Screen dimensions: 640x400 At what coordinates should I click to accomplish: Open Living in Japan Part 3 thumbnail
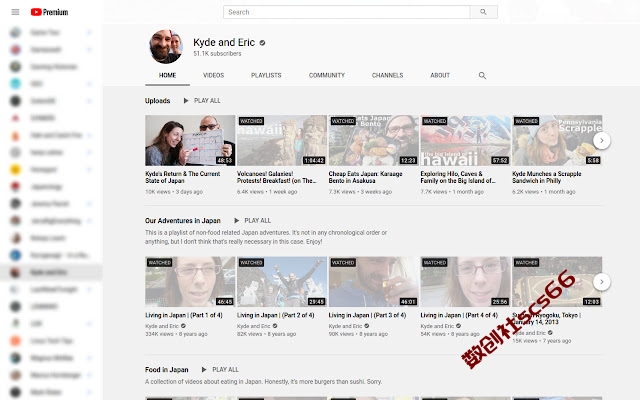tap(373, 282)
